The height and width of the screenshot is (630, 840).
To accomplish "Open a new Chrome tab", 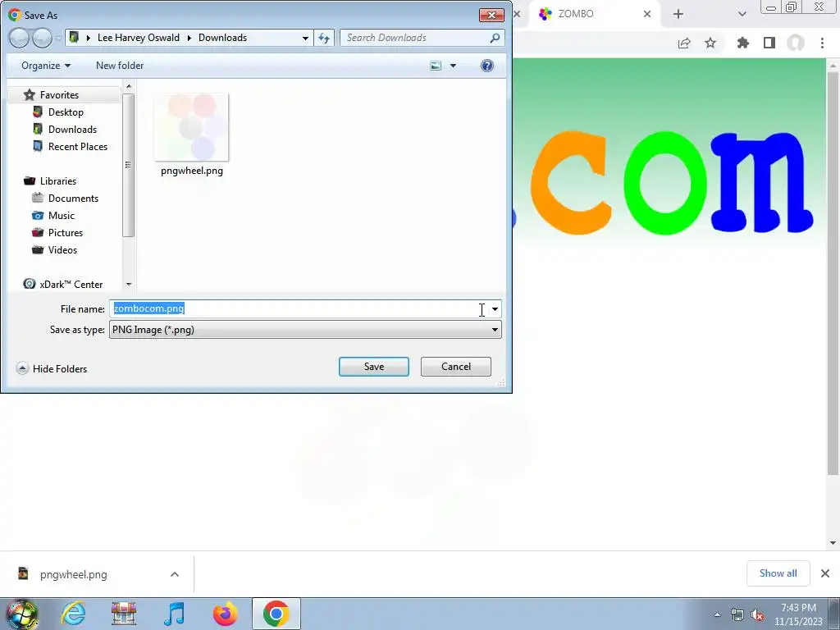I will (678, 14).
